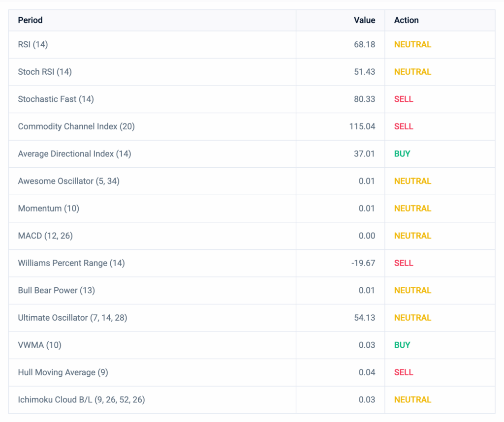The image size is (504, 422).
Task: Click the value 51.43
Action: pos(365,72)
